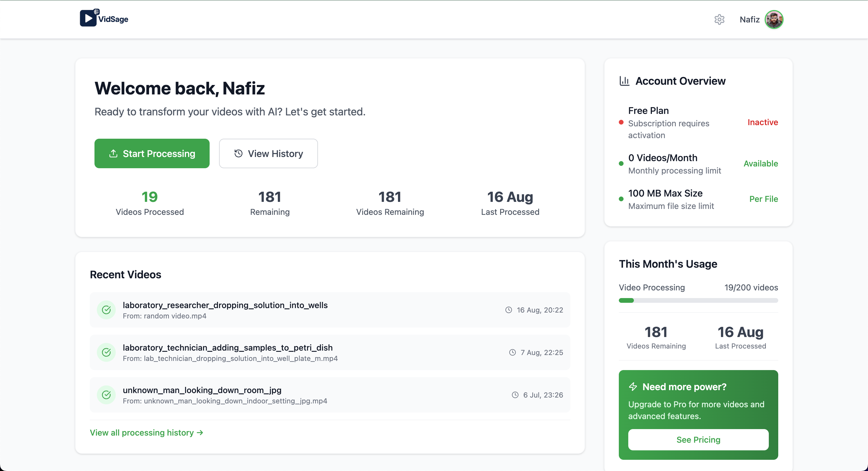
Task: Click From: random video.mp4 source text
Action: tap(164, 316)
